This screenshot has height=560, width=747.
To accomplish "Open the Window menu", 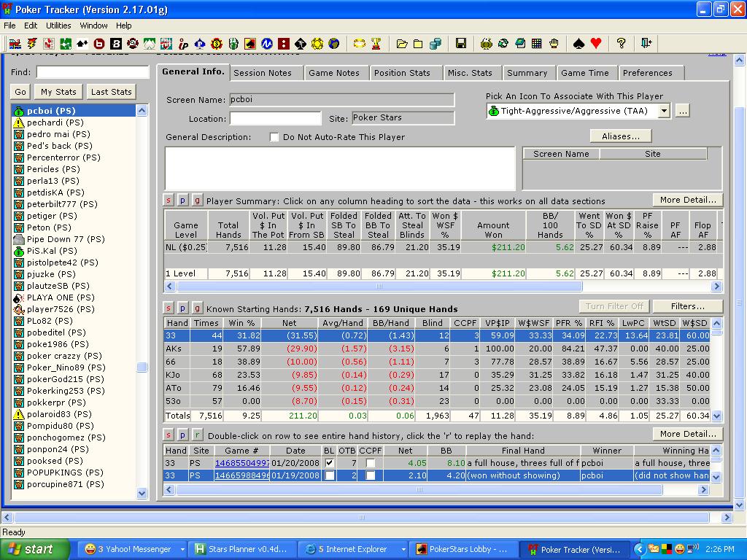I will [93, 26].
